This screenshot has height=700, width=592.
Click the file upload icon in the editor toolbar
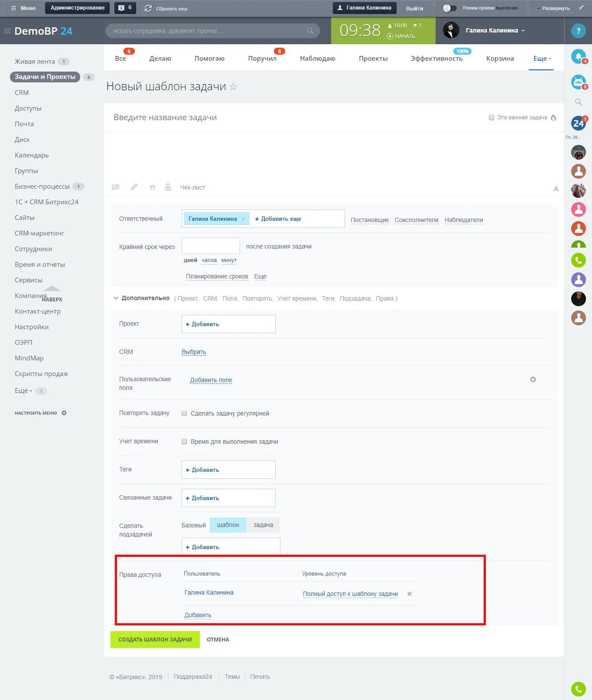point(115,187)
